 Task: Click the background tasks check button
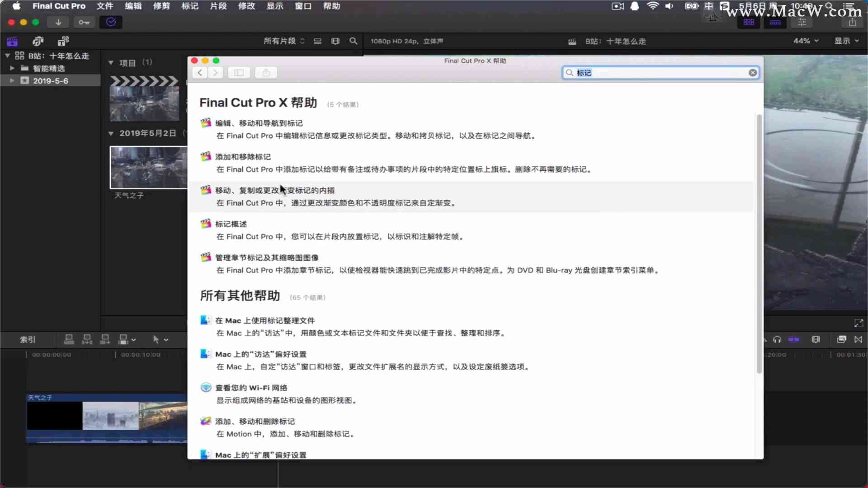point(111,22)
